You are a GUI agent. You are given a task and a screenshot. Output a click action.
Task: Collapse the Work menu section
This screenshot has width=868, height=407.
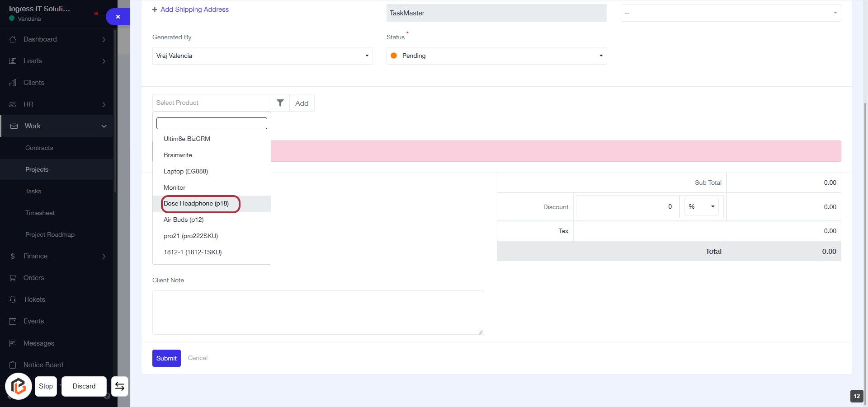click(104, 126)
